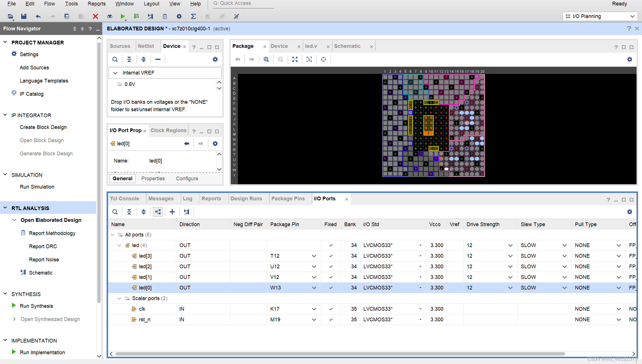
Task: Toggle Fixed checkbox for clk port
Action: (331, 309)
